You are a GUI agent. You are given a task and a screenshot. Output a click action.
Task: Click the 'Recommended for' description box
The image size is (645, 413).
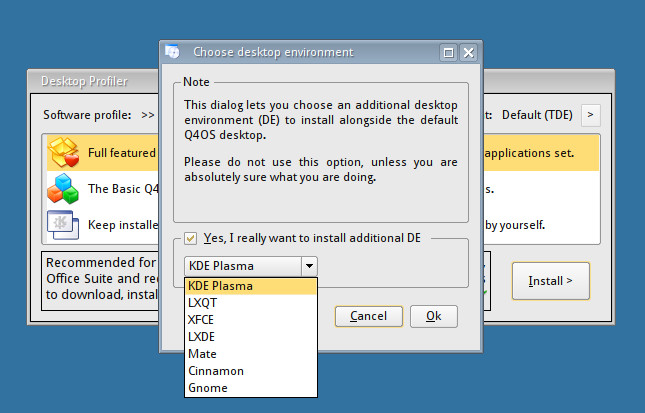point(101,279)
